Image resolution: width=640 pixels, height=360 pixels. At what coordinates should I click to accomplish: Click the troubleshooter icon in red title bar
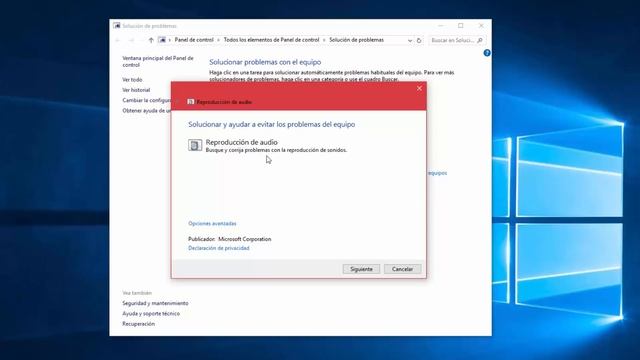(191, 102)
